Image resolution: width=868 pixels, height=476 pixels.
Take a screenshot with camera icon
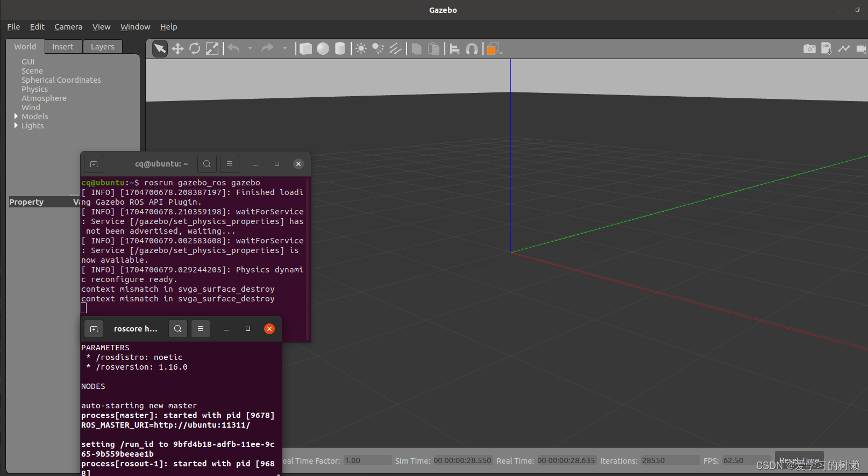click(x=809, y=49)
